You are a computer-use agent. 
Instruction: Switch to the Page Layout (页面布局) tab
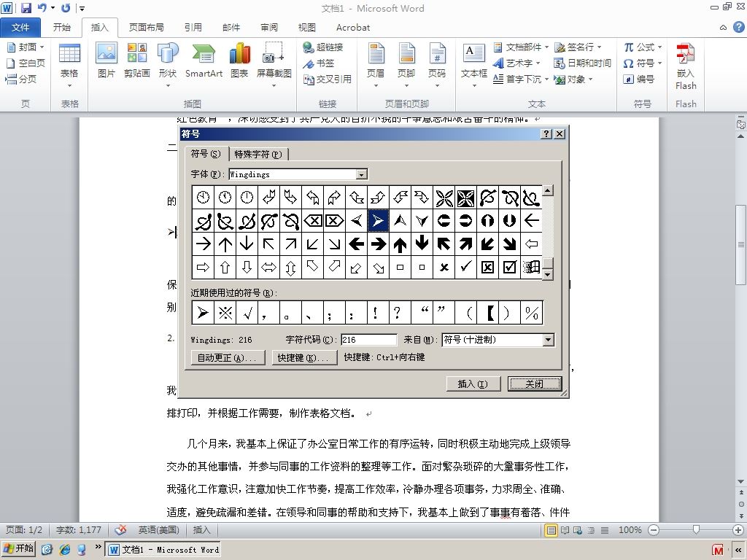tap(146, 28)
